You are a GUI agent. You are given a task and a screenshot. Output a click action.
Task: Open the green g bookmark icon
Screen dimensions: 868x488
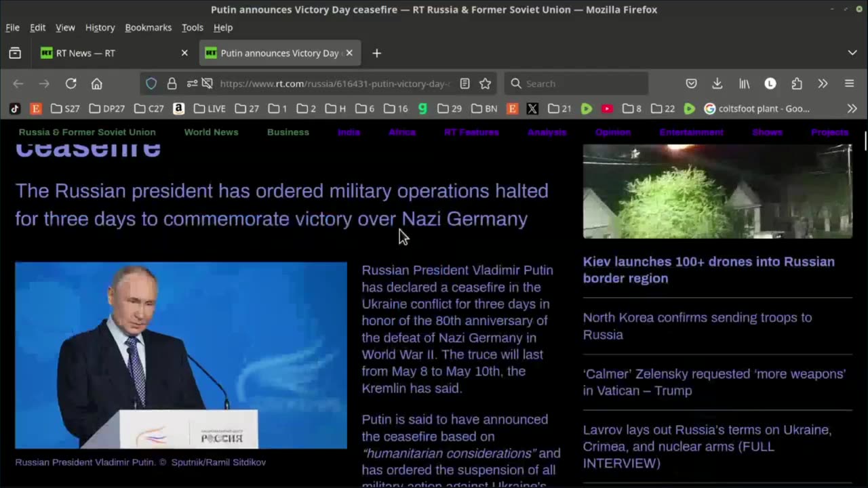[422, 108]
